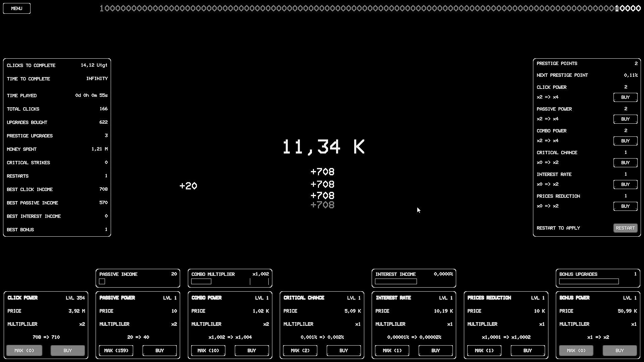Click the Bonus Upgrades progress bar
Viewport: 644px width, 362px height.
point(589,282)
